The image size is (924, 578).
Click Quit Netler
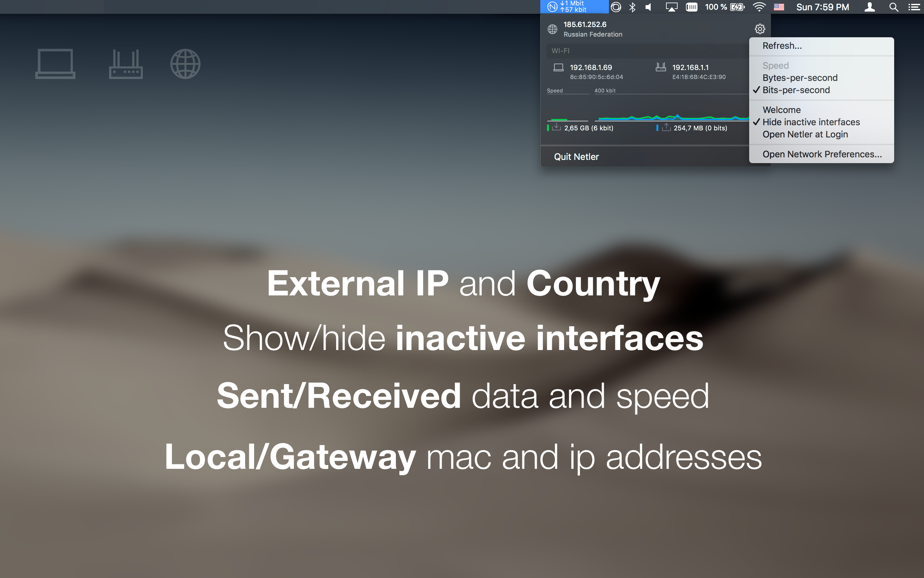(x=576, y=157)
